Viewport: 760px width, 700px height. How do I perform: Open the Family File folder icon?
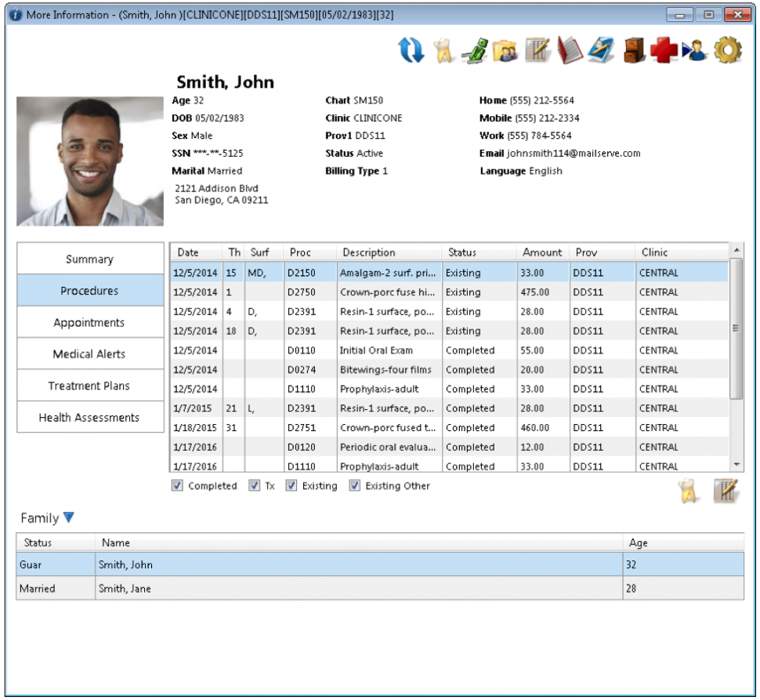(x=507, y=49)
